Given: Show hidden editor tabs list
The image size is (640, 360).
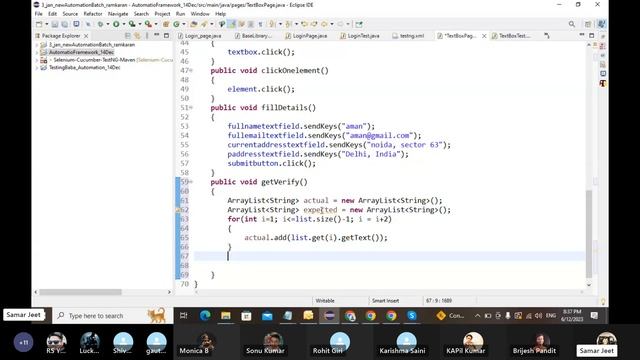Looking at the screenshot, I should [547, 36].
